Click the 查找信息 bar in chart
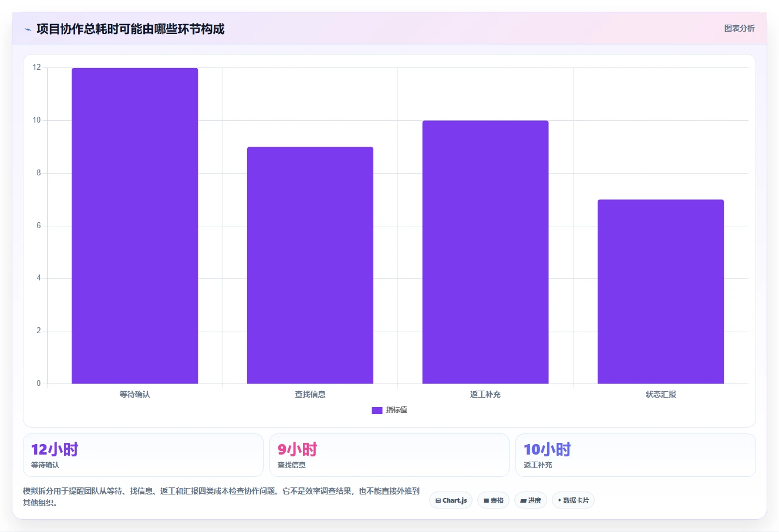The height and width of the screenshot is (532, 779). pyautogui.click(x=310, y=265)
